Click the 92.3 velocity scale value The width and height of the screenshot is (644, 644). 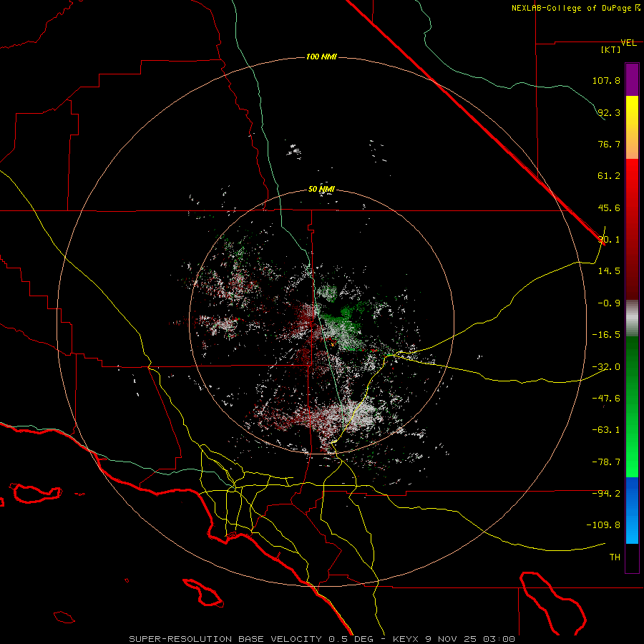(609, 112)
